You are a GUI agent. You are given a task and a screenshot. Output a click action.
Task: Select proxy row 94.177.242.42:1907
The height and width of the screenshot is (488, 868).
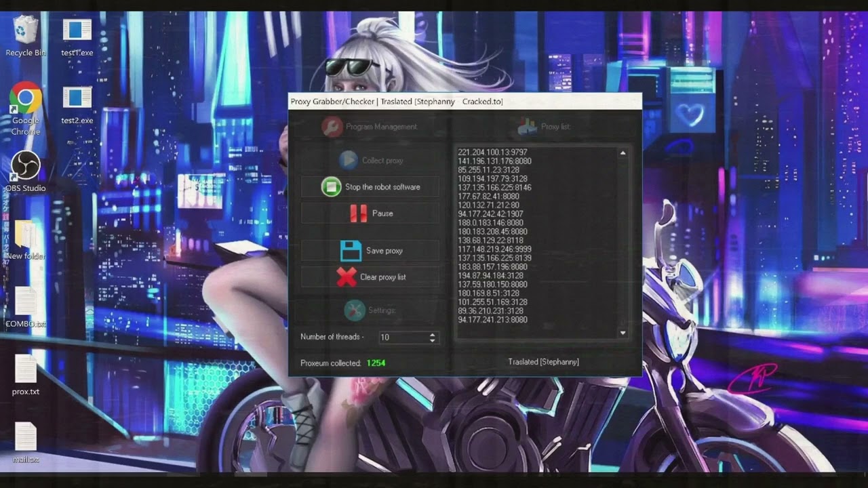(491, 214)
